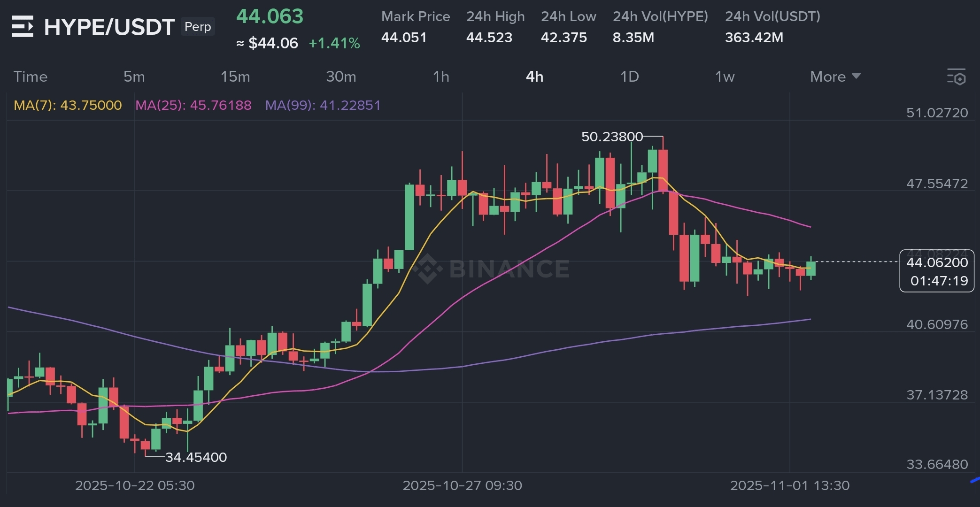The image size is (980, 507).
Task: Select the Perp contract type badge
Action: [198, 27]
